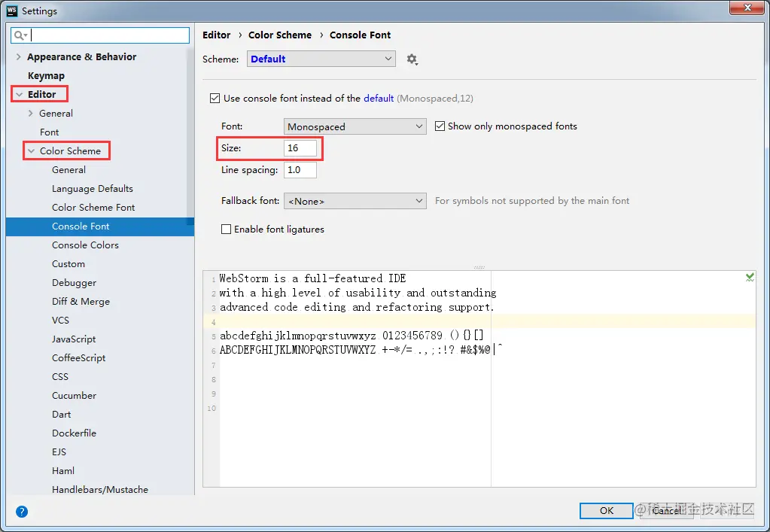Select JavaScript color scheme item

74,339
